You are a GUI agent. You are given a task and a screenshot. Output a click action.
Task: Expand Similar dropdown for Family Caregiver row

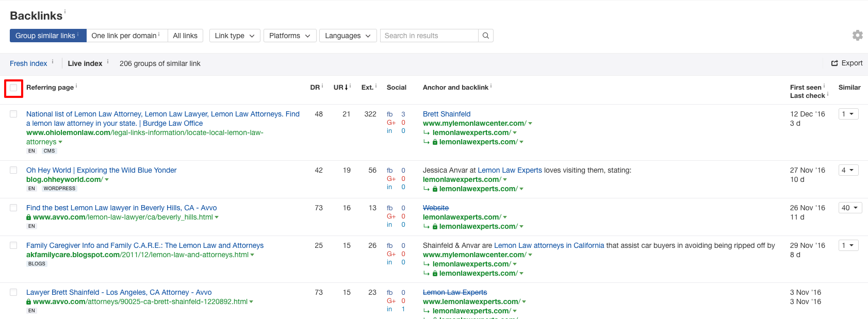[848, 245]
